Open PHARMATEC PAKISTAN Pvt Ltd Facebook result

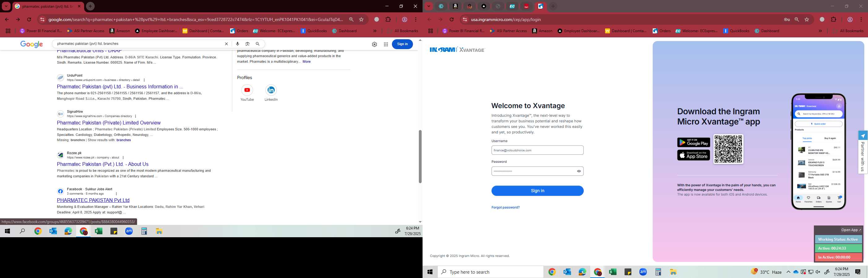click(93, 200)
